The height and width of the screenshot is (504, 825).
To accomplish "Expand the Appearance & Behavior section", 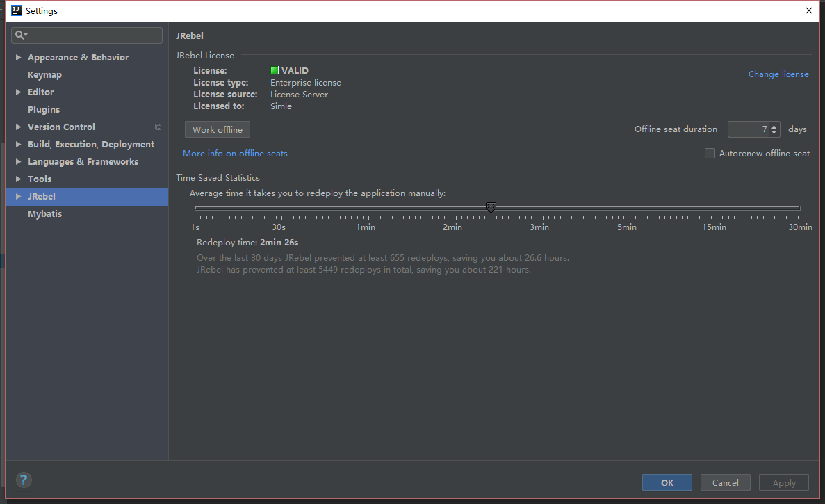I will [x=18, y=58].
